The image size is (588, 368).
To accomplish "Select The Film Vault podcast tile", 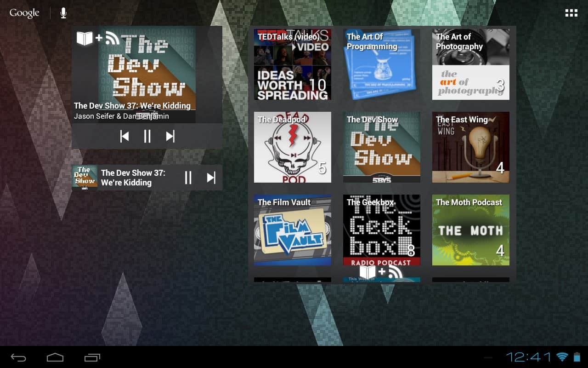I will (x=292, y=230).
